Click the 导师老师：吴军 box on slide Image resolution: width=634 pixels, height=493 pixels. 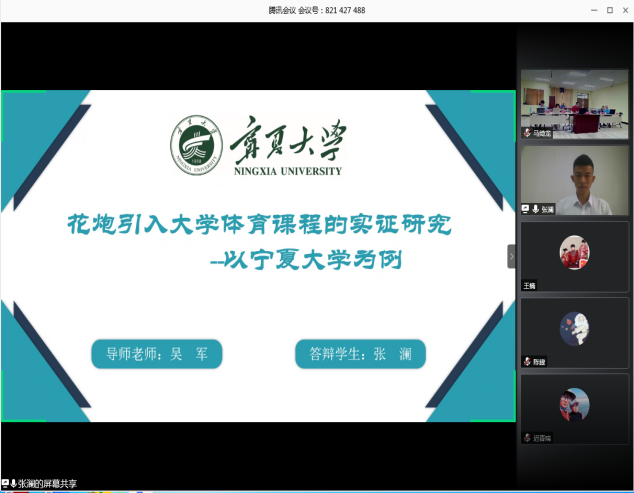tap(156, 354)
